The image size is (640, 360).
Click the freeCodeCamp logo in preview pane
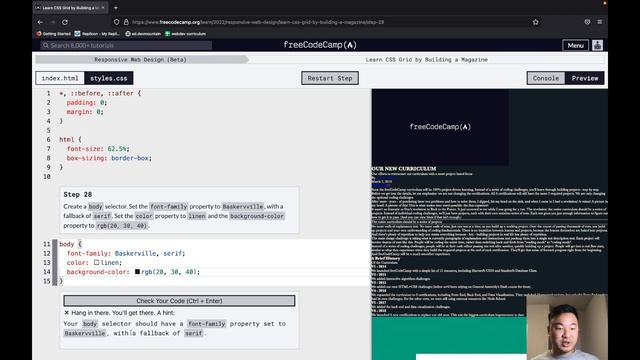[x=440, y=127]
